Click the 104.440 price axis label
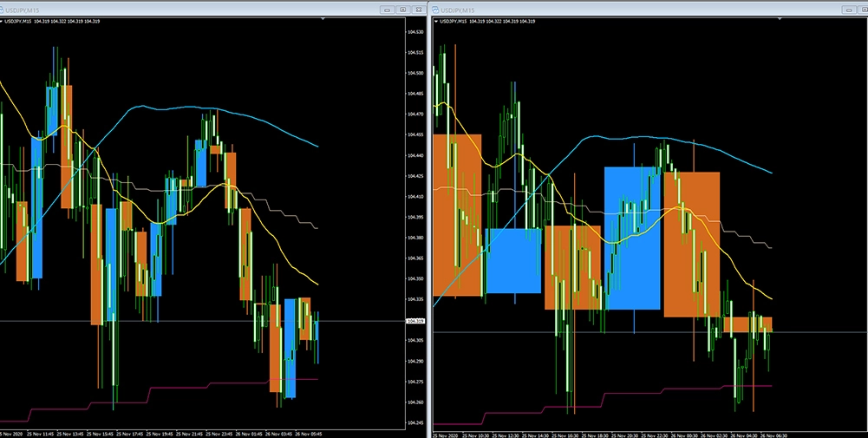 click(415, 155)
